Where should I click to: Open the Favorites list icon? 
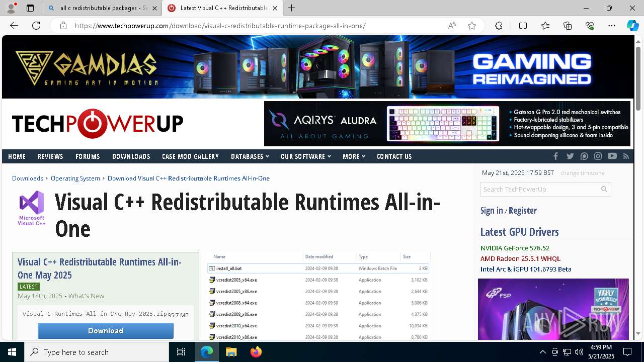(545, 26)
